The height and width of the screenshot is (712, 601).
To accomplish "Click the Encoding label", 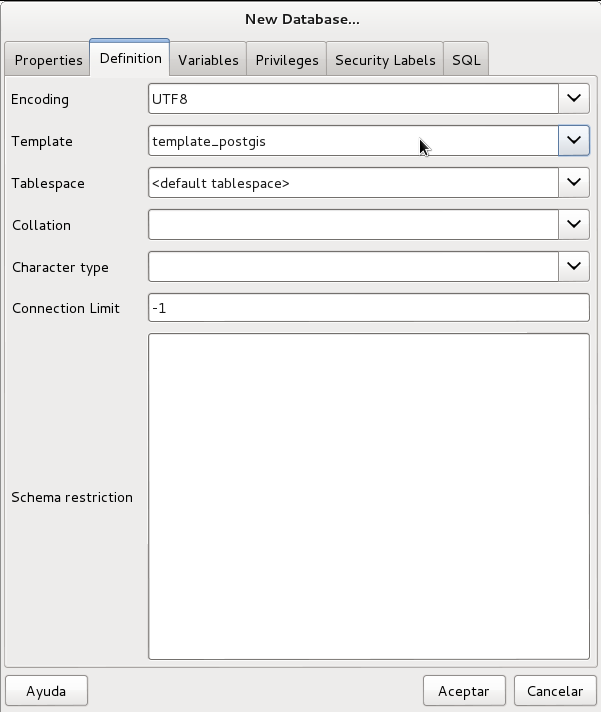I will [x=40, y=99].
